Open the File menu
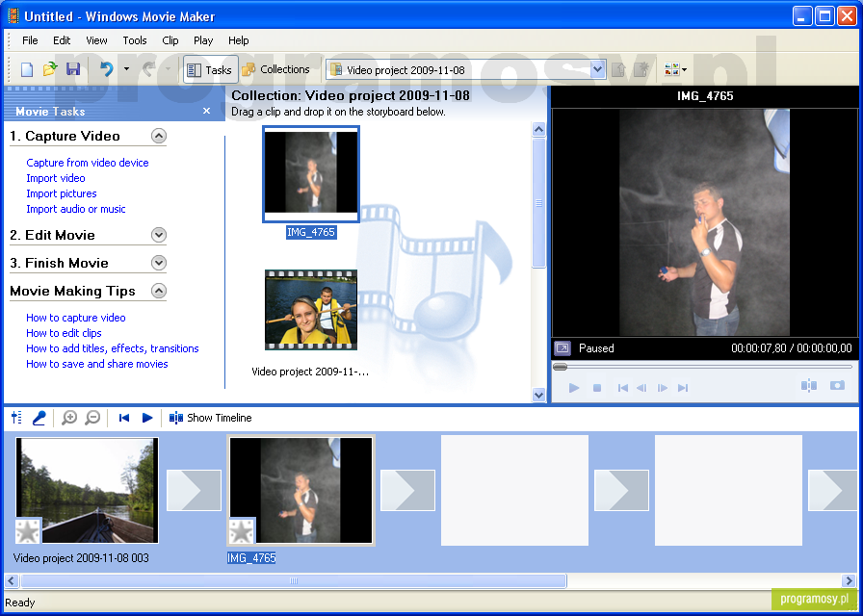Screen dimensions: 863x616 click(x=30, y=40)
